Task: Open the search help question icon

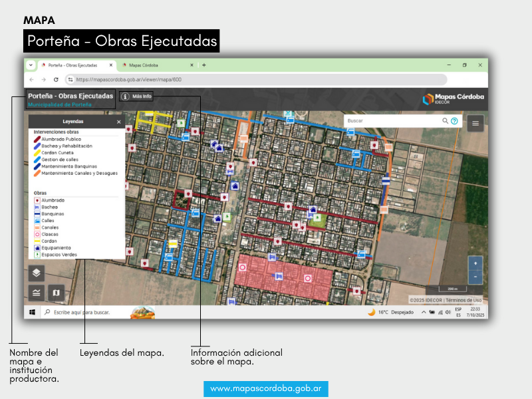Action: (454, 121)
